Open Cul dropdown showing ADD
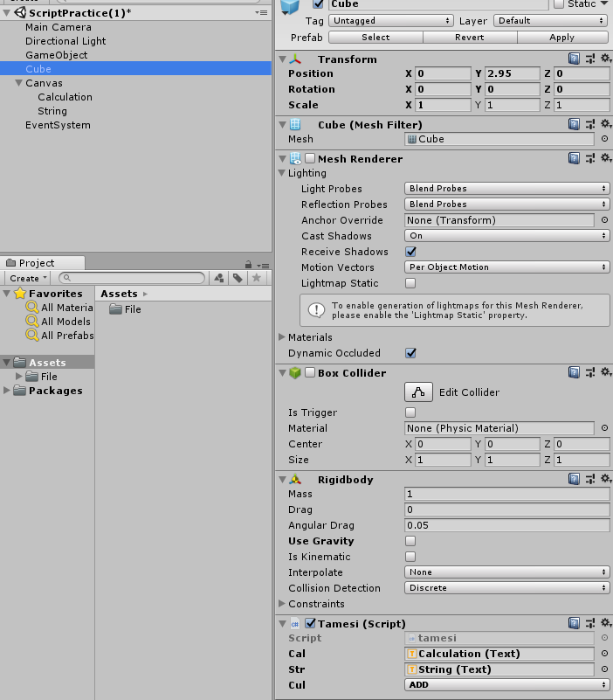The height and width of the screenshot is (700, 613). pyautogui.click(x=506, y=685)
